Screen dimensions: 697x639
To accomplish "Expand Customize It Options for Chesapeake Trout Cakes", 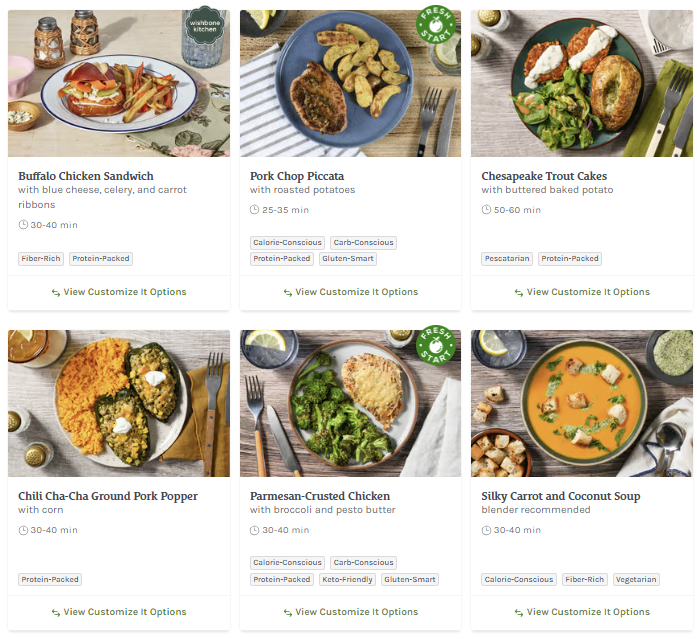I will point(582,292).
